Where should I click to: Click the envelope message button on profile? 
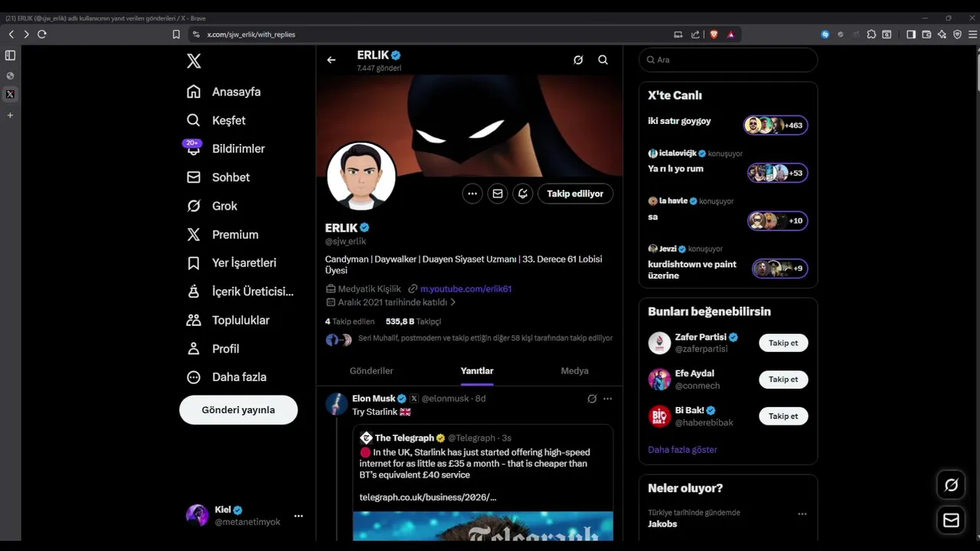point(498,194)
